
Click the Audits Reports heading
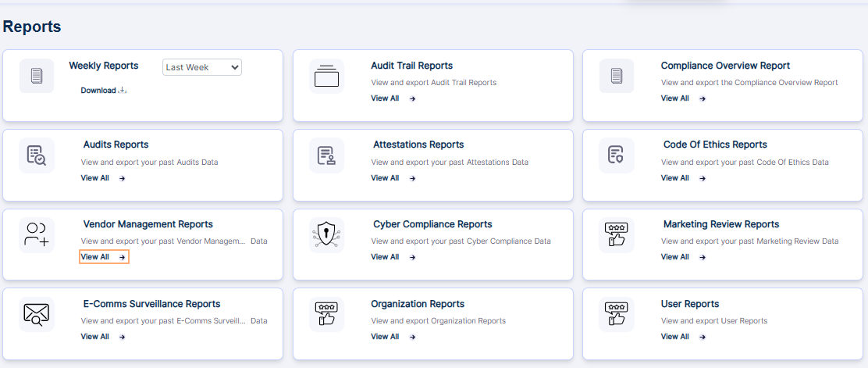click(x=116, y=145)
